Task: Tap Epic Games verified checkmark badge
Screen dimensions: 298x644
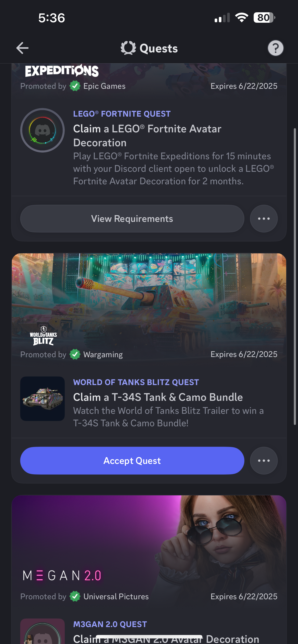Action: (75, 86)
